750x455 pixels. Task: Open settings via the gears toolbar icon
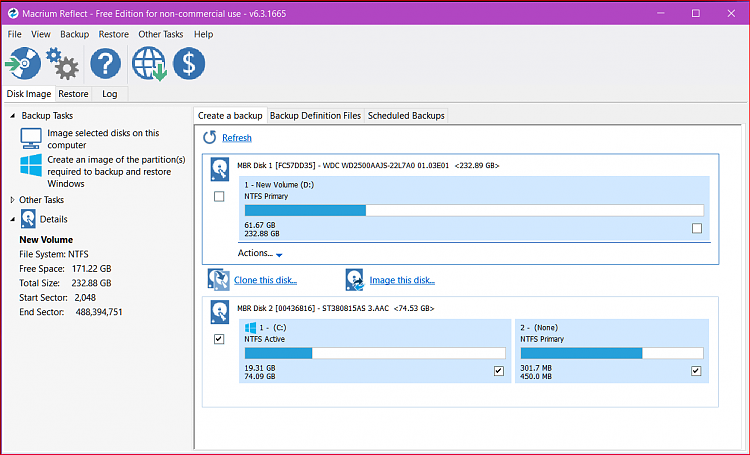pyautogui.click(x=63, y=63)
